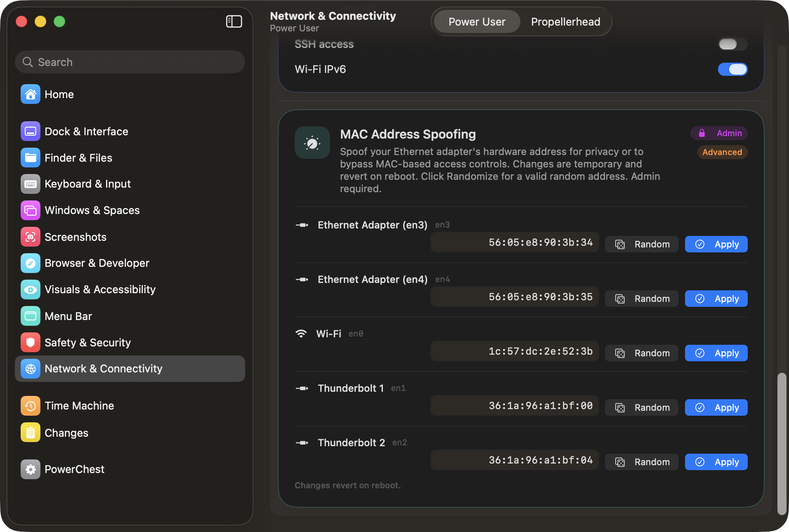Click the Keyboard & Input icon
Image resolution: width=789 pixels, height=532 pixels.
[x=30, y=184]
